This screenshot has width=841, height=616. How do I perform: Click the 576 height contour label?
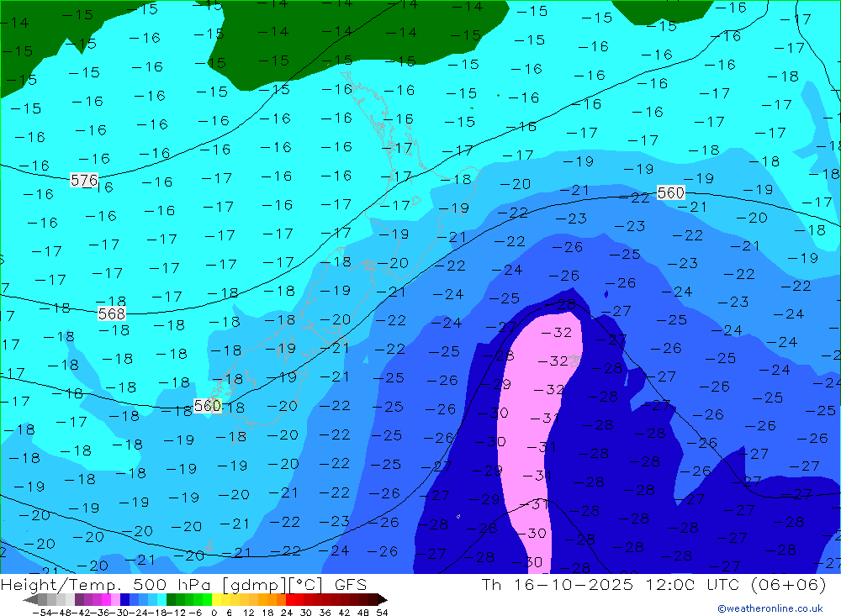point(84,180)
